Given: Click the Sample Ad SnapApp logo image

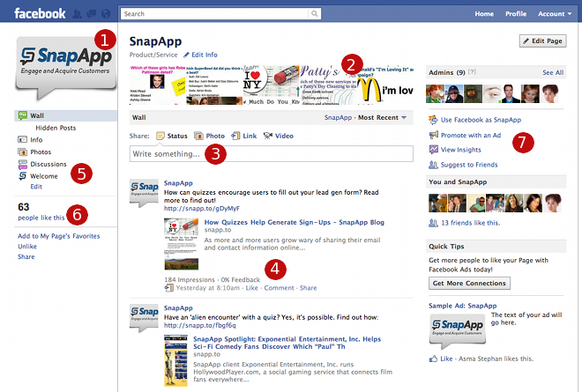Looking at the screenshot, I should (458, 331).
